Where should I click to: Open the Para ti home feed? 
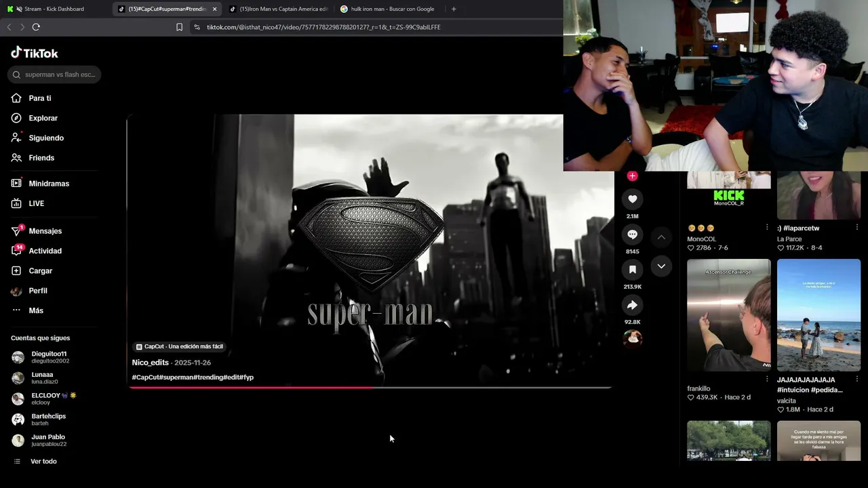pos(31,98)
